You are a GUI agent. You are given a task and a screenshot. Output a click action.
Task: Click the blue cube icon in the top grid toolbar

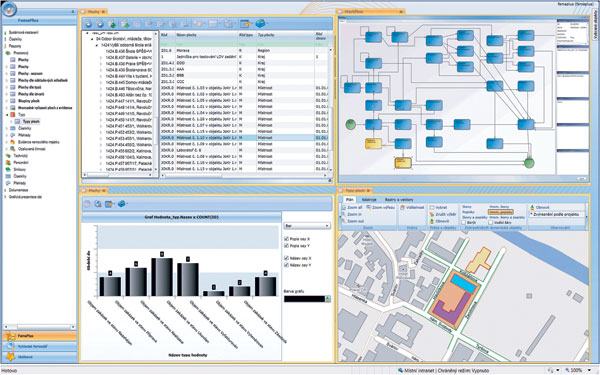click(261, 24)
